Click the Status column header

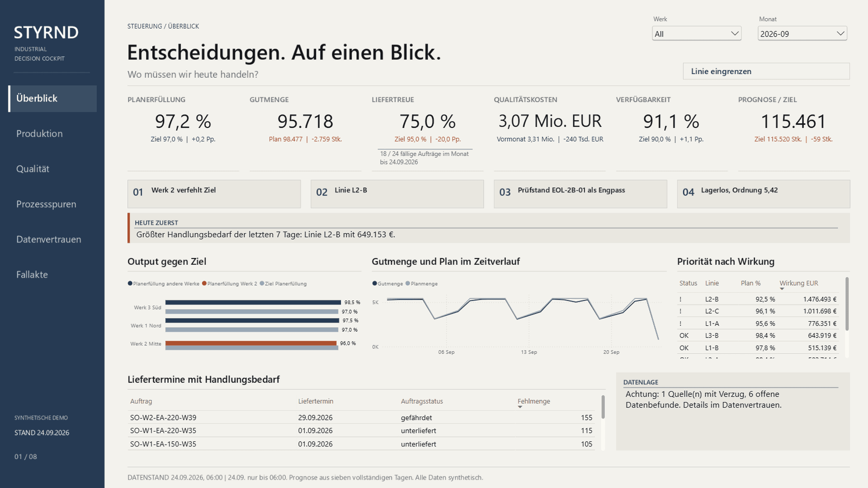[688, 283]
